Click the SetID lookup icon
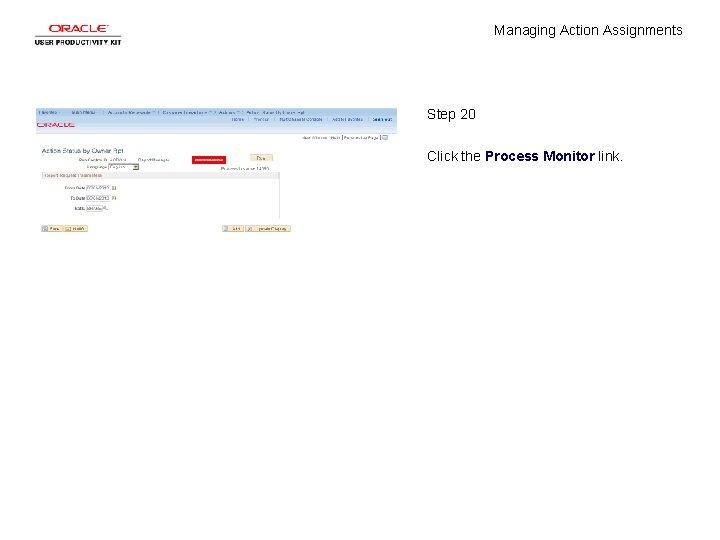This screenshot has width=720, height=540. pyautogui.click(x=106, y=208)
